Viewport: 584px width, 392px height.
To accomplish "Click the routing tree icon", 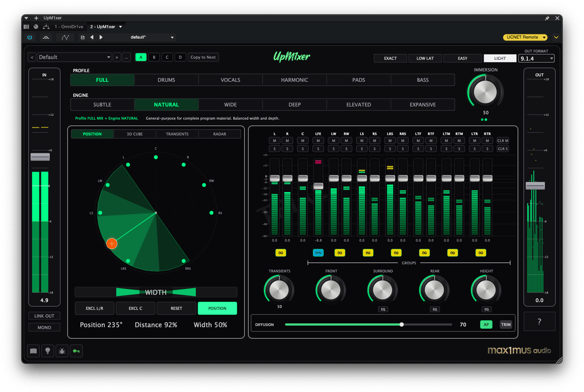I will 46,27.
